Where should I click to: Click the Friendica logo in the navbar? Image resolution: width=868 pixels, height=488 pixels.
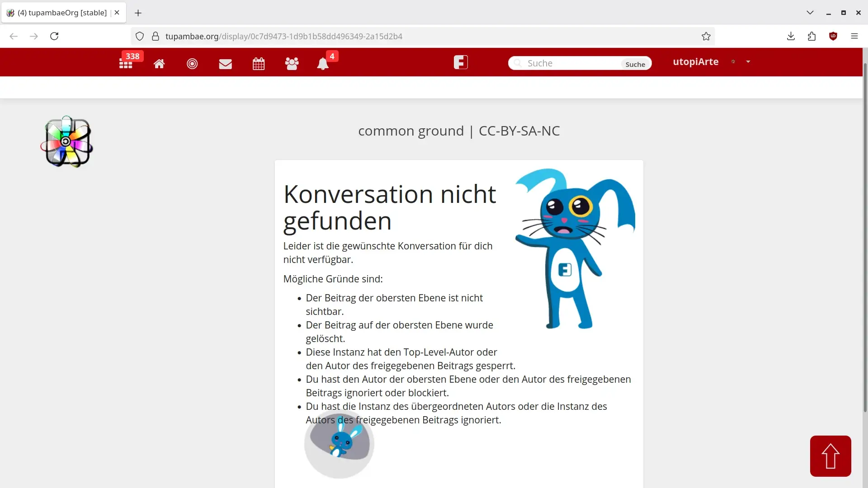461,62
